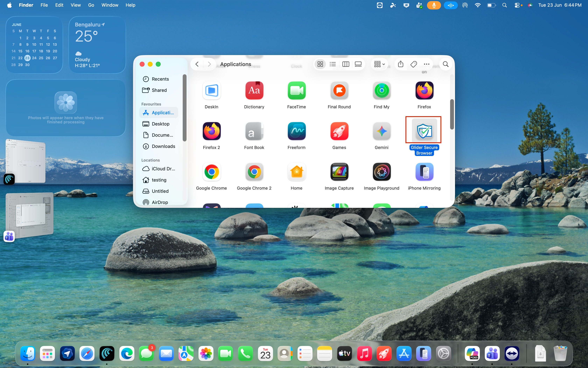This screenshot has width=588, height=368.
Task: Open Shared in the Finder sidebar
Action: (x=159, y=90)
